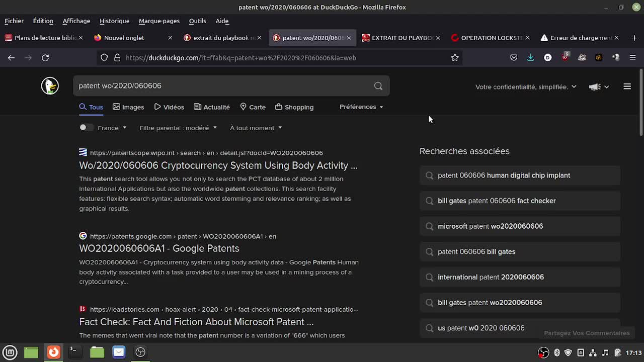This screenshot has height=362, width=644.
Task: Open the Aide menu
Action: click(x=222, y=21)
